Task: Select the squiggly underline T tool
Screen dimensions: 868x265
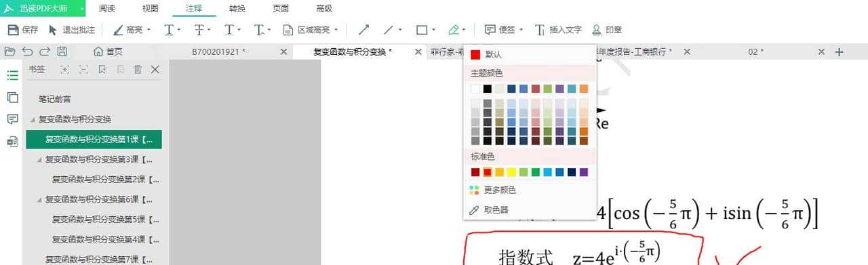Action: [x=259, y=30]
